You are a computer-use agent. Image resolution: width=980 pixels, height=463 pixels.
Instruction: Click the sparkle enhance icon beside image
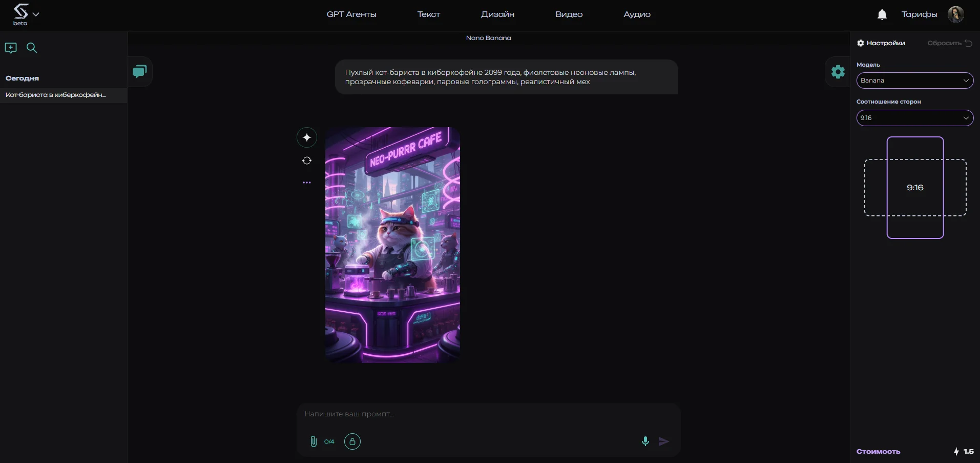pyautogui.click(x=307, y=137)
